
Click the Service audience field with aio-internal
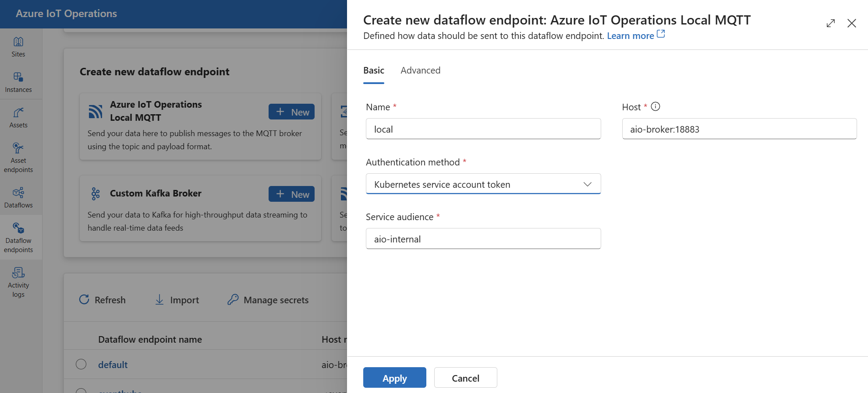pos(483,239)
